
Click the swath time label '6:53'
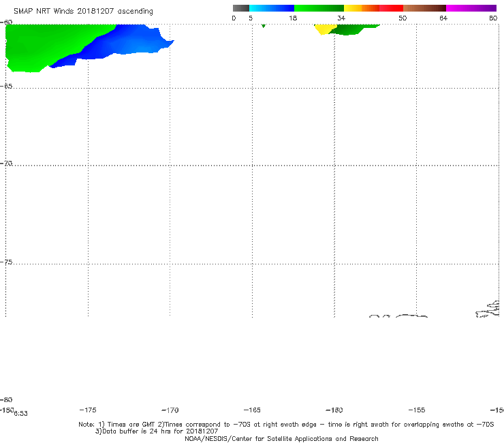coord(20,414)
